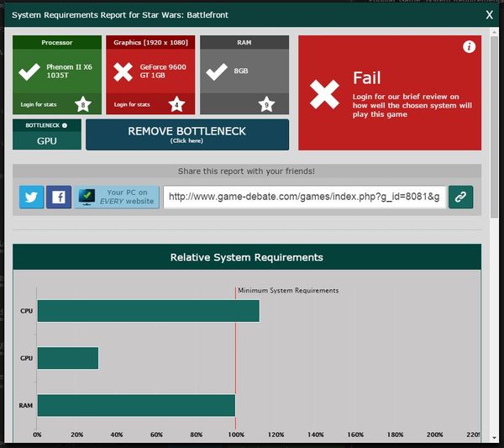Image resolution: width=504 pixels, height=448 pixels.
Task: Click the info icon on Fail panel
Action: (469, 47)
